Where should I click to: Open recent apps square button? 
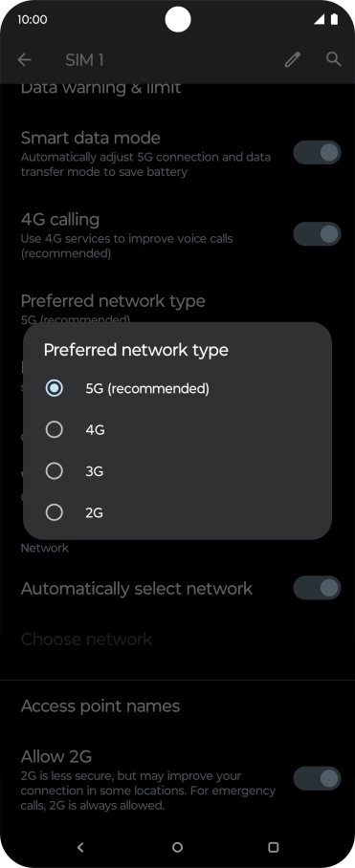pos(273,847)
